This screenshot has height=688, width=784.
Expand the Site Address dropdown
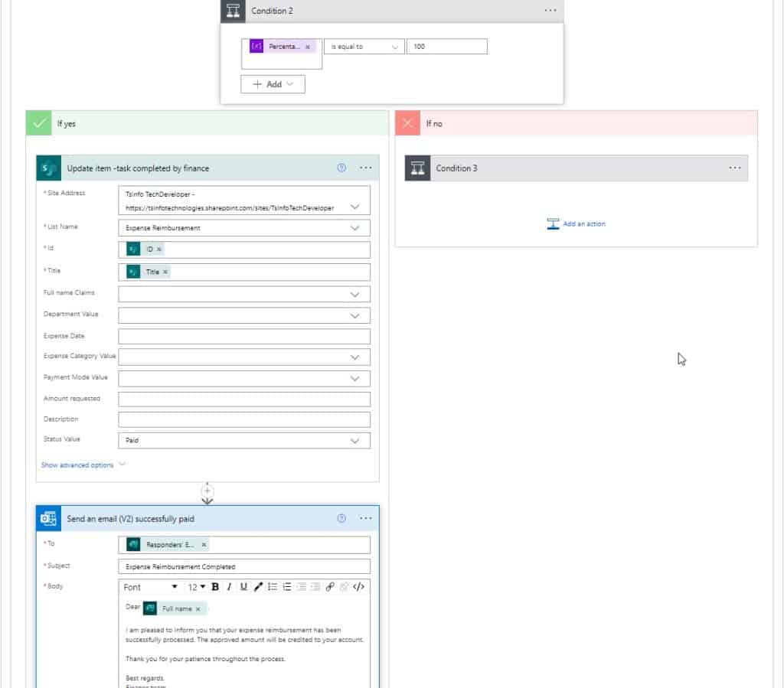354,207
